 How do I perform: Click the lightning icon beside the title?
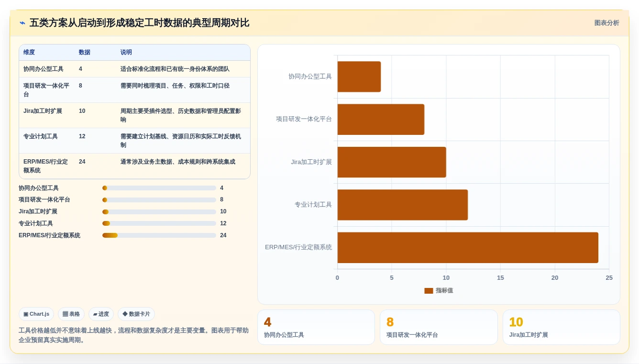(x=22, y=23)
